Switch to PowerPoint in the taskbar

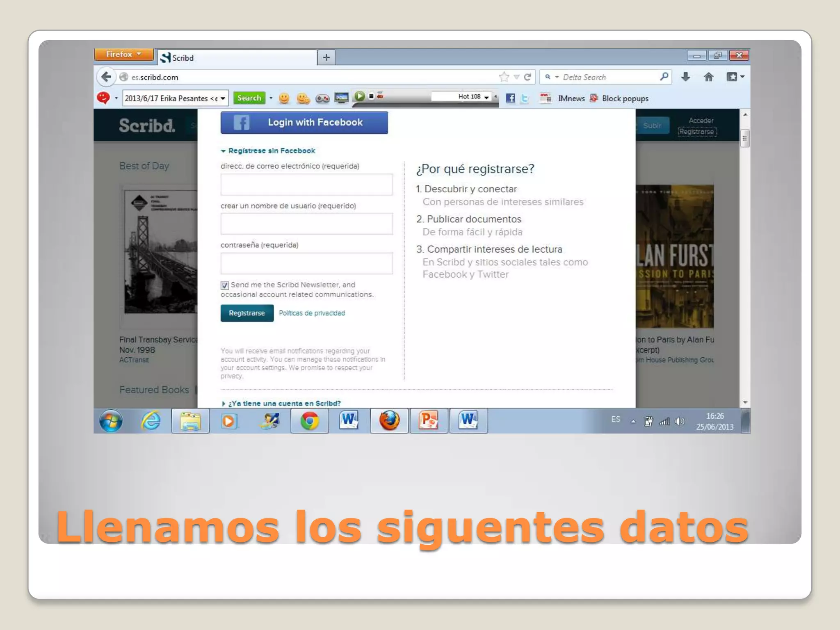[429, 421]
